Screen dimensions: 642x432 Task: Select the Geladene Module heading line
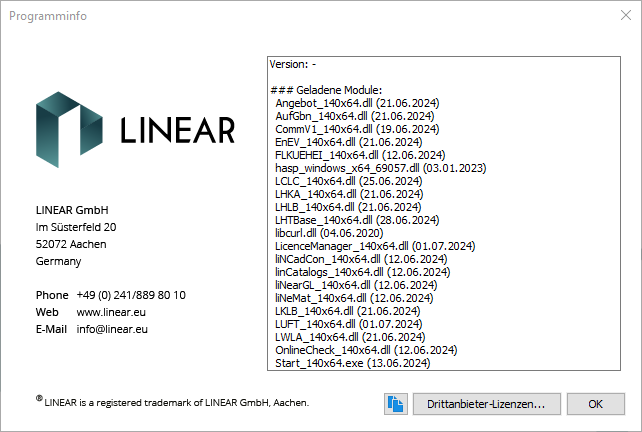(326, 90)
